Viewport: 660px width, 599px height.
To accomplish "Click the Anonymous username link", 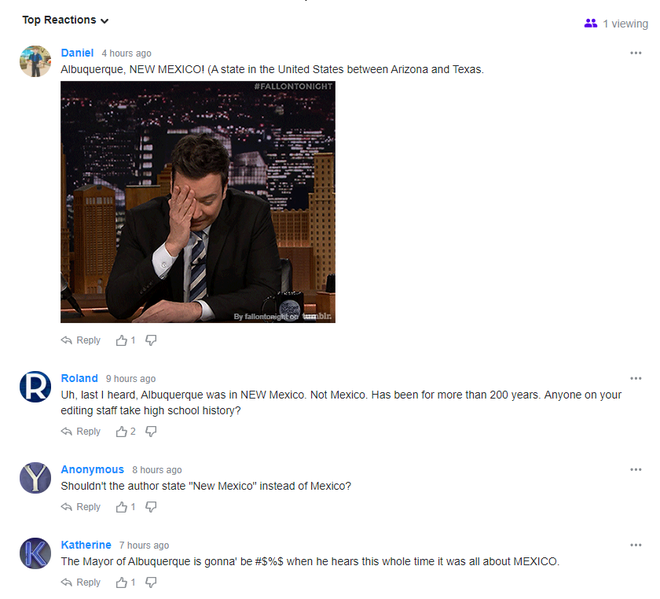I will point(92,470).
